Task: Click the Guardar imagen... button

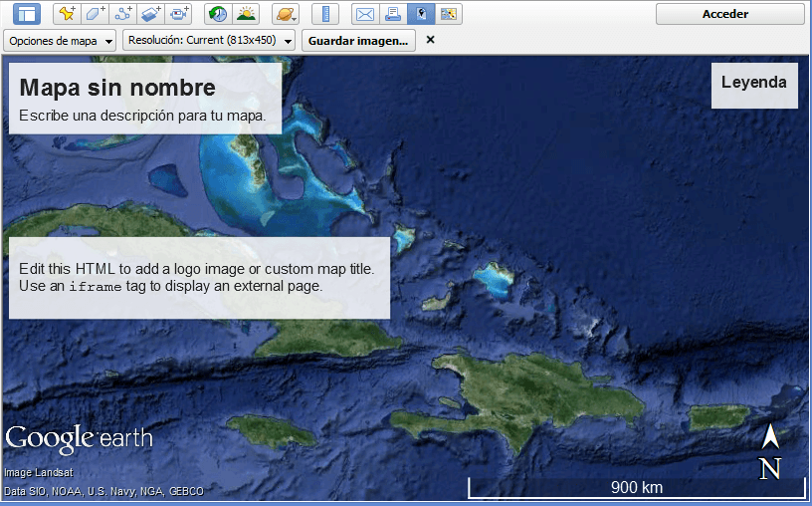Action: click(x=358, y=41)
